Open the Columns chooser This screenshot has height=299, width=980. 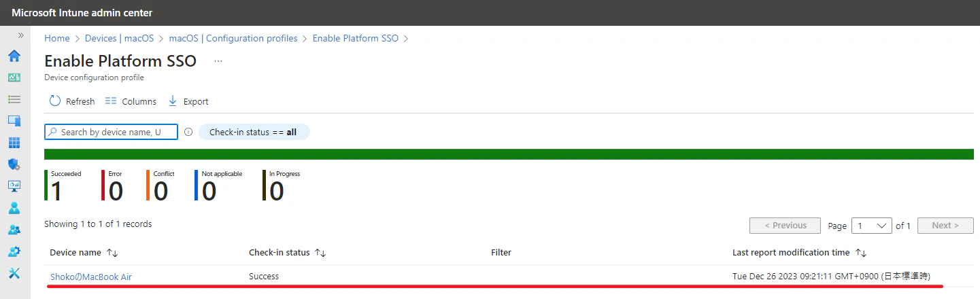tap(131, 101)
